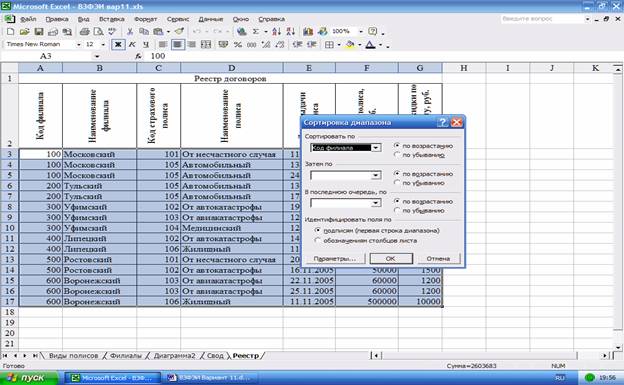
Task: Confirm sorting with OK button
Action: [391, 258]
